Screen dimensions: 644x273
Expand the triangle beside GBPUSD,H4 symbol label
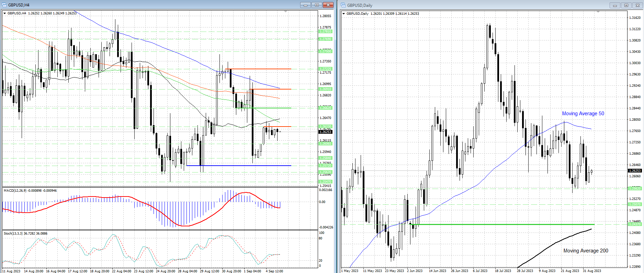click(x=4, y=13)
